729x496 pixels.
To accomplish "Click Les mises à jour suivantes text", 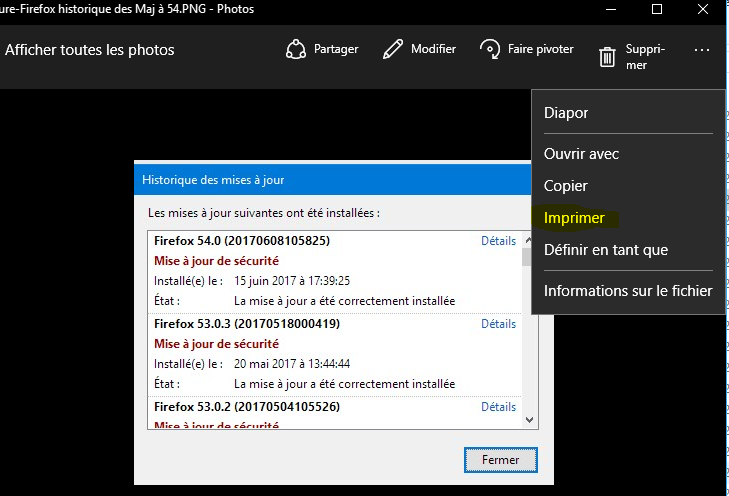I will 264,213.
